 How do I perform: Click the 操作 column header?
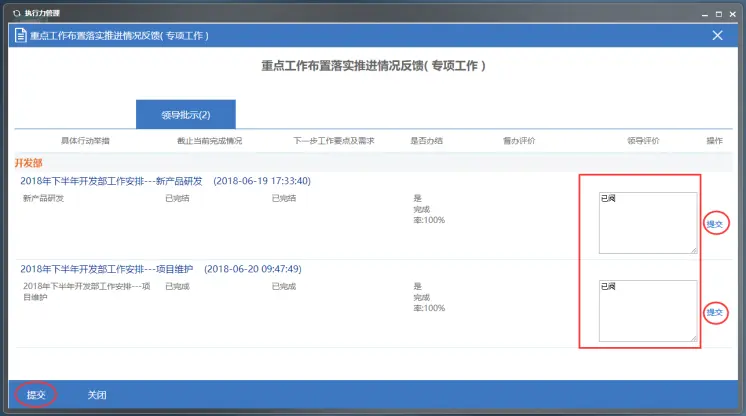(x=714, y=140)
